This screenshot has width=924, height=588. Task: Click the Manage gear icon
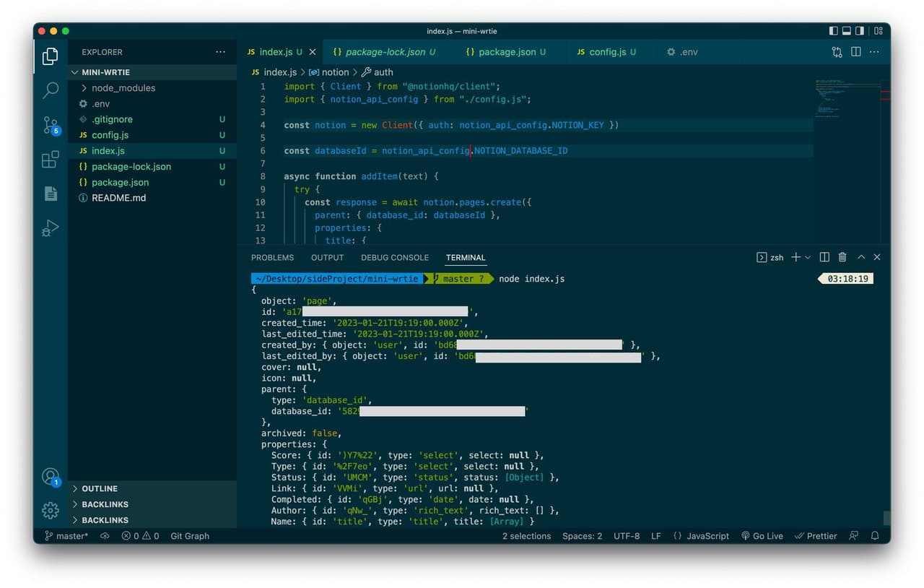[x=51, y=511]
